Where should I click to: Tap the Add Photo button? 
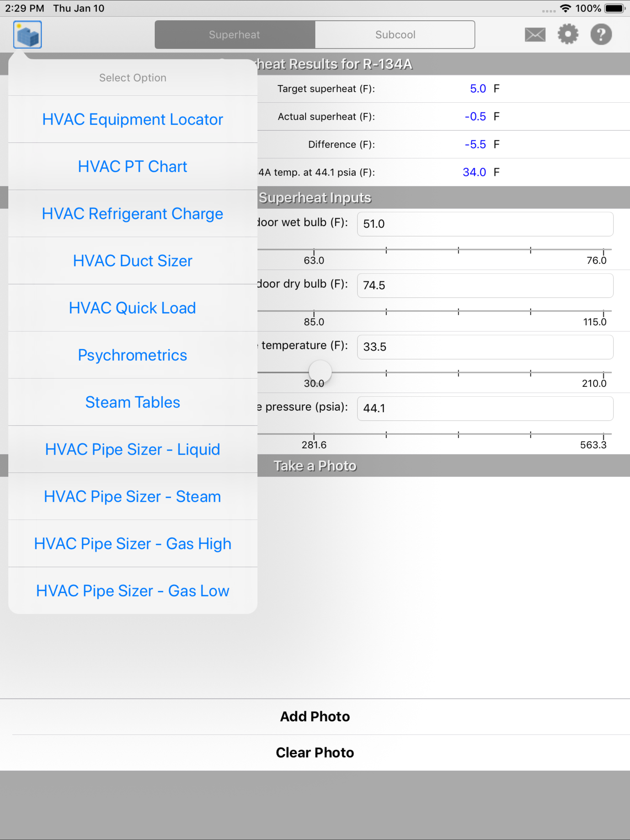coord(315,716)
